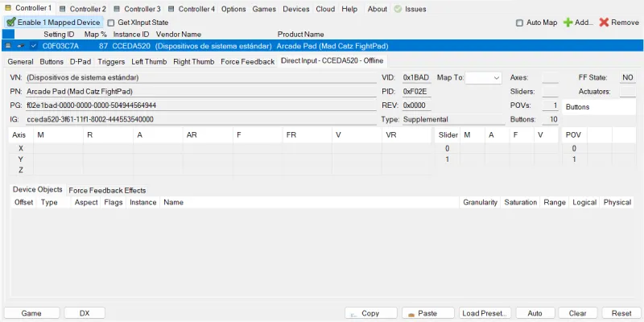Click the VN vendor name field
This screenshot has width=644, height=322.
200,77
